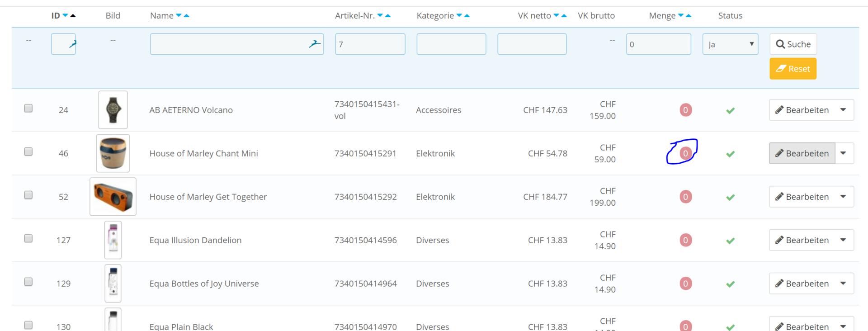Focus the Menge filter field containing 0

coord(659,44)
